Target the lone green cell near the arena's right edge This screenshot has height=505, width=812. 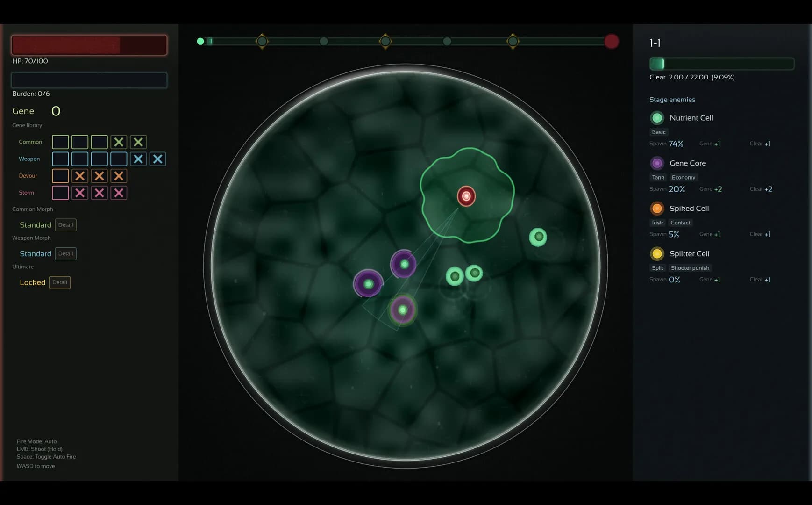point(538,237)
